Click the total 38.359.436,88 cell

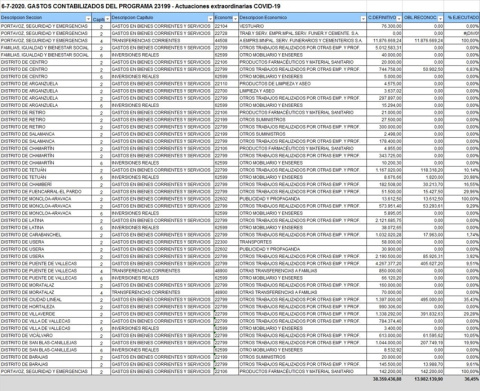(x=385, y=379)
